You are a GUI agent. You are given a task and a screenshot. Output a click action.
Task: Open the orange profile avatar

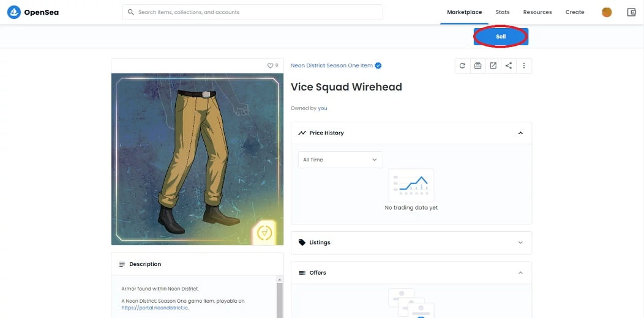tap(607, 12)
